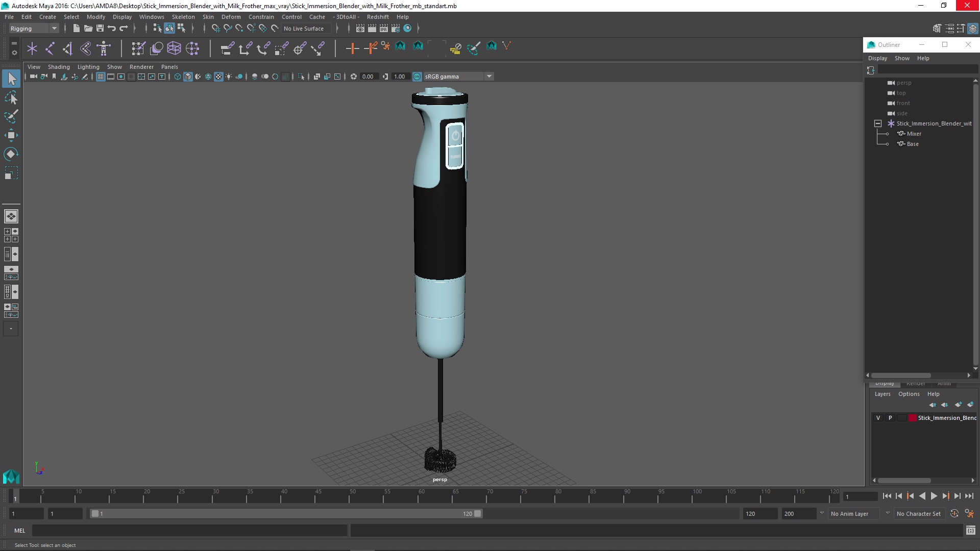Open viewport Shading menu
The height and width of the screenshot is (551, 980).
(59, 67)
